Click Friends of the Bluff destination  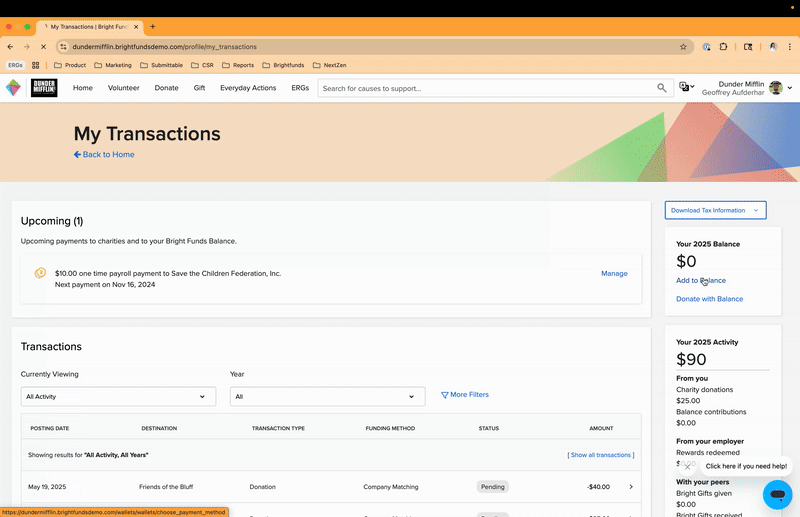click(166, 486)
